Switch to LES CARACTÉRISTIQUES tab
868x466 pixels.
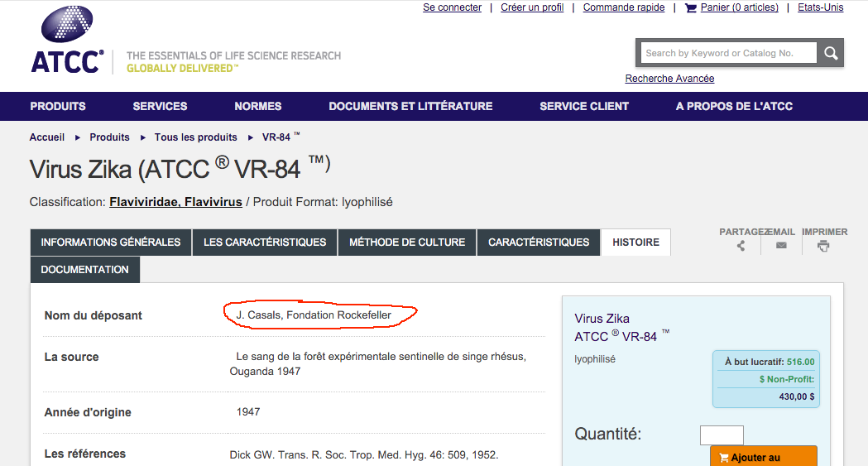coord(265,243)
